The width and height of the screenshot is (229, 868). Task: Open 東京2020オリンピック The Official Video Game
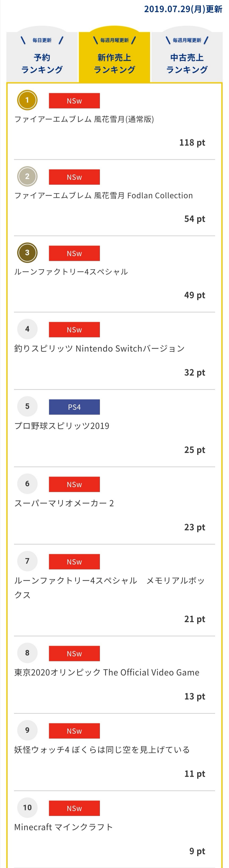[x=107, y=672]
